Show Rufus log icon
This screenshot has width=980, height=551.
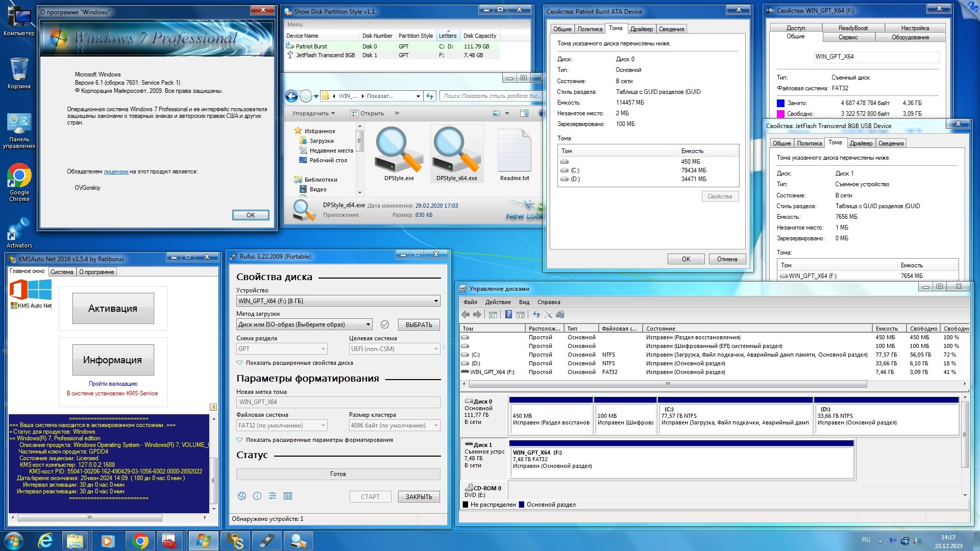[x=288, y=496]
